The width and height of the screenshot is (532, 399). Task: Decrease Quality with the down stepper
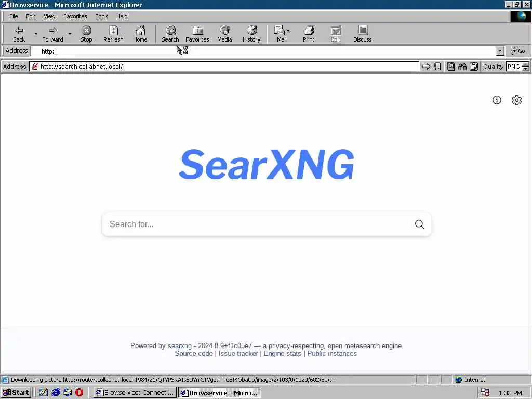(x=526, y=69)
